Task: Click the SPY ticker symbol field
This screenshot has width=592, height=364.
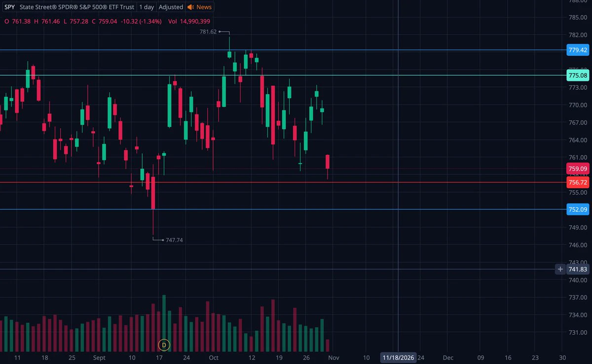Action: pyautogui.click(x=10, y=7)
